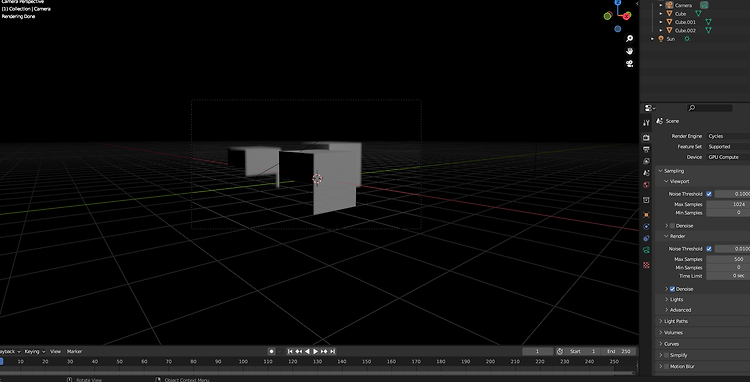Click the pan hand viewport gizmo

[x=629, y=51]
